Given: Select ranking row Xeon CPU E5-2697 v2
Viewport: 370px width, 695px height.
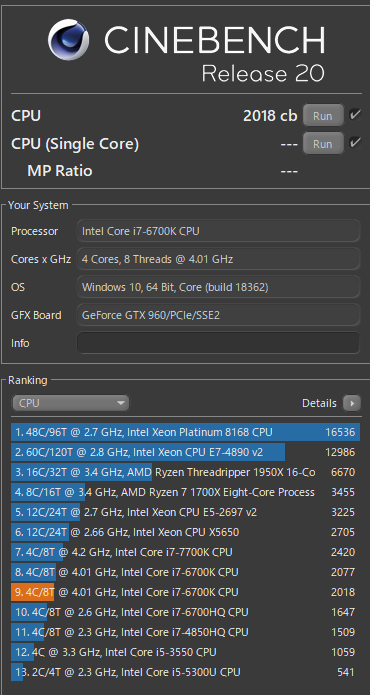Looking at the screenshot, I should 186,512.
